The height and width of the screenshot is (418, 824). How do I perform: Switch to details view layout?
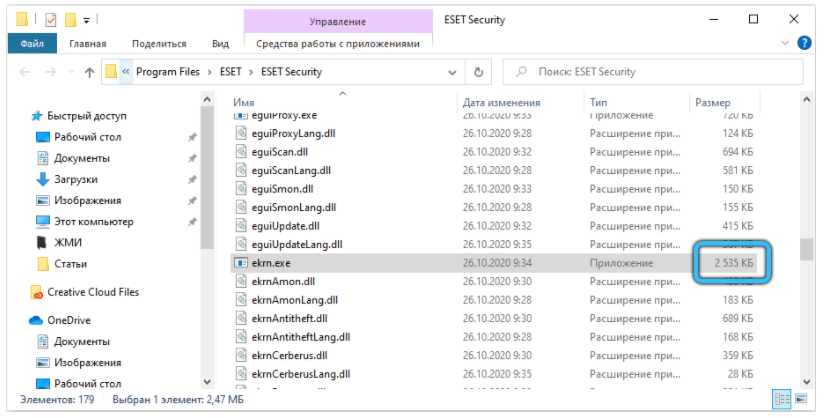click(x=783, y=400)
